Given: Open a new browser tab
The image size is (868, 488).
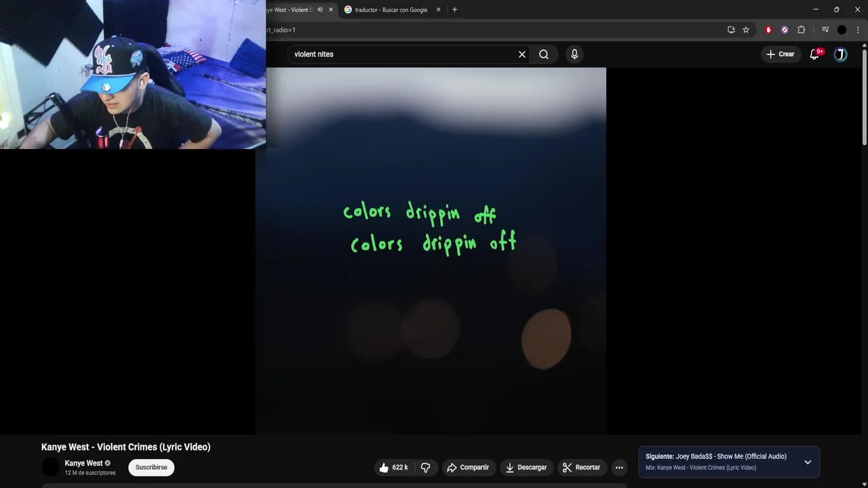Looking at the screenshot, I should (x=454, y=9).
